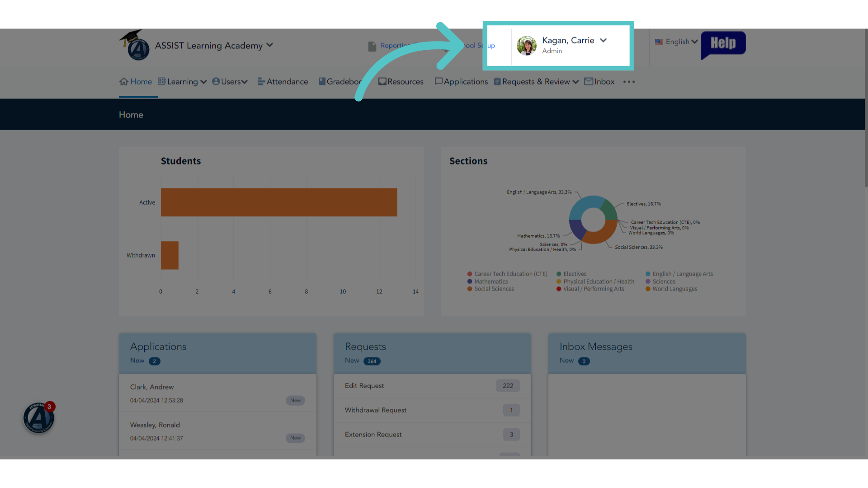Expand the Kagan, Carrie user menu chevron
Image resolution: width=868 pixels, height=488 pixels.
(603, 40)
